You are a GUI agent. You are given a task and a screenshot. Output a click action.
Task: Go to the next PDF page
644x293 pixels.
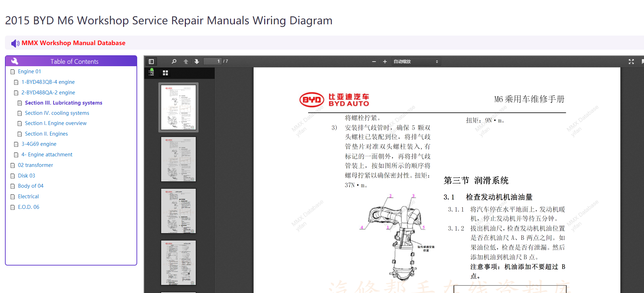point(197,62)
